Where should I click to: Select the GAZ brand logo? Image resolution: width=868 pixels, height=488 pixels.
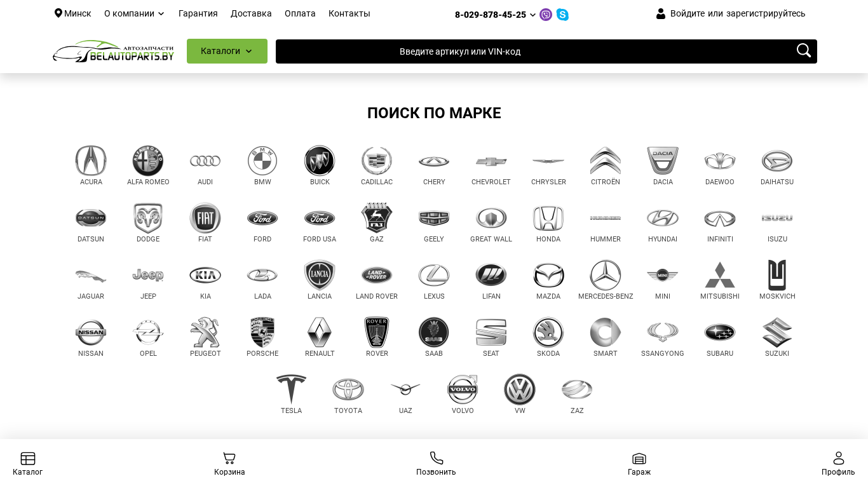pyautogui.click(x=377, y=218)
